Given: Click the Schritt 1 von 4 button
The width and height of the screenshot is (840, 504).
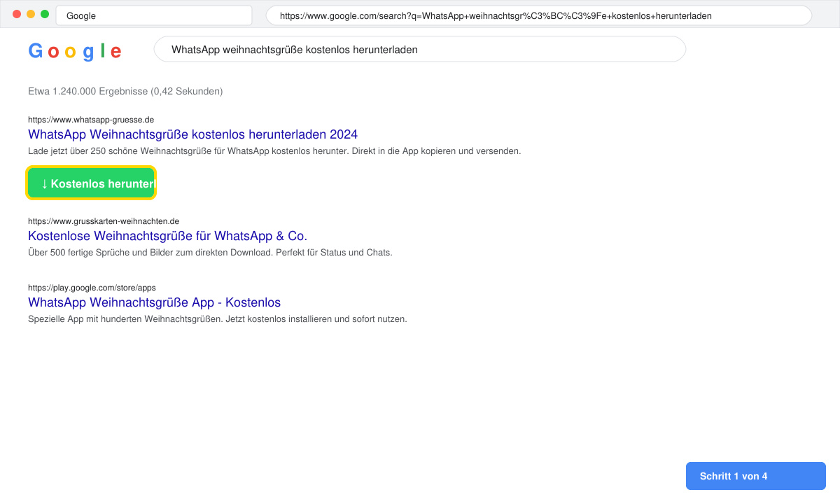Looking at the screenshot, I should (x=756, y=476).
